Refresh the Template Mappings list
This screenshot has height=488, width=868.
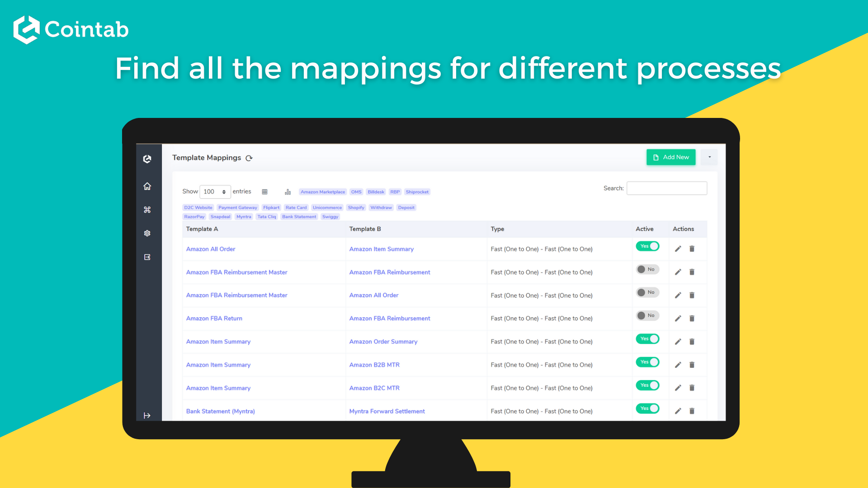tap(249, 158)
